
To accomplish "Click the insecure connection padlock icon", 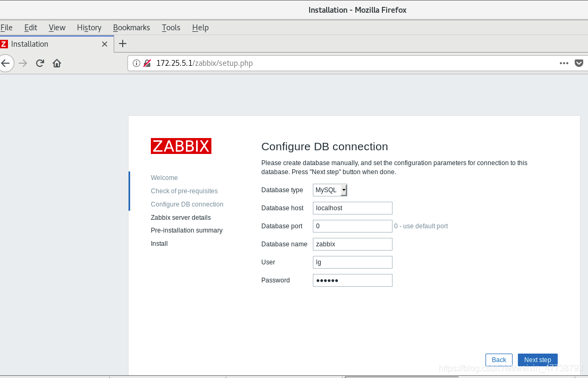I will click(147, 63).
